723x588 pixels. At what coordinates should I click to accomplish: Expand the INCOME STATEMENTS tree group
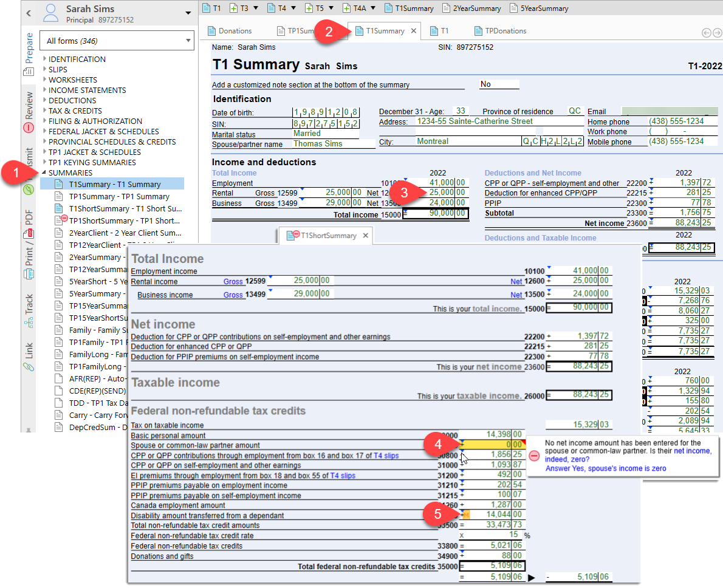(x=45, y=90)
